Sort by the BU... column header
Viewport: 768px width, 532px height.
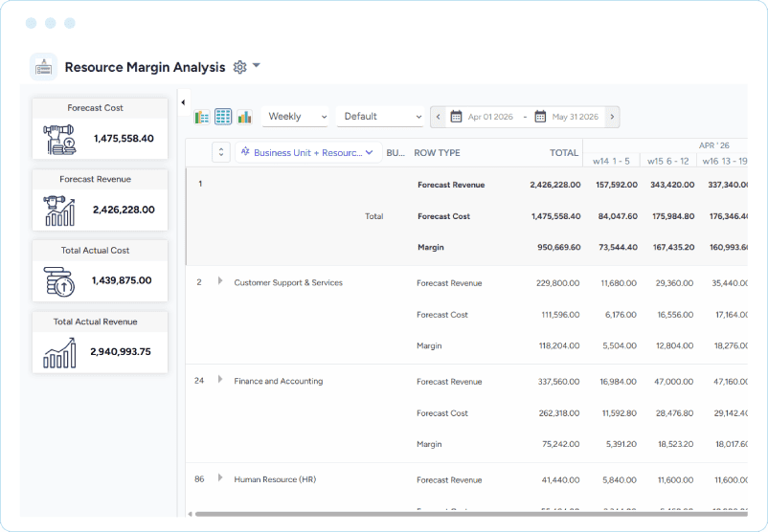coord(395,153)
